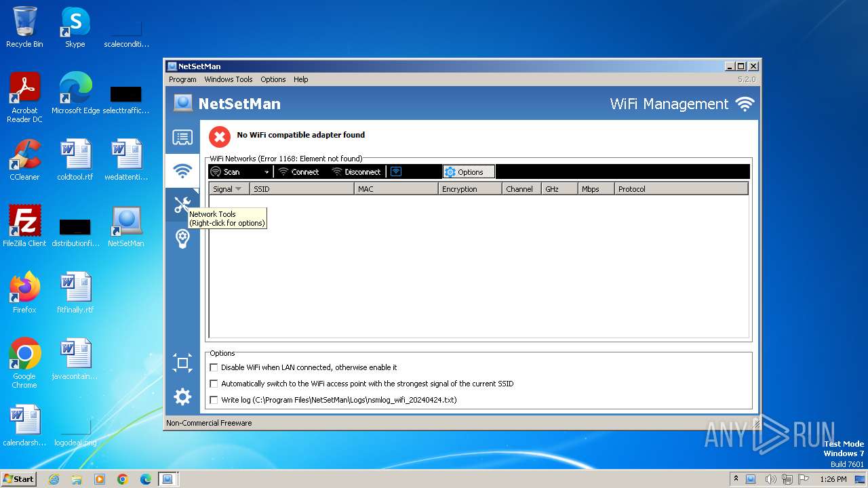Click the 1:26 PM taskbar clock
This screenshot has height=488, width=868.
(x=833, y=479)
